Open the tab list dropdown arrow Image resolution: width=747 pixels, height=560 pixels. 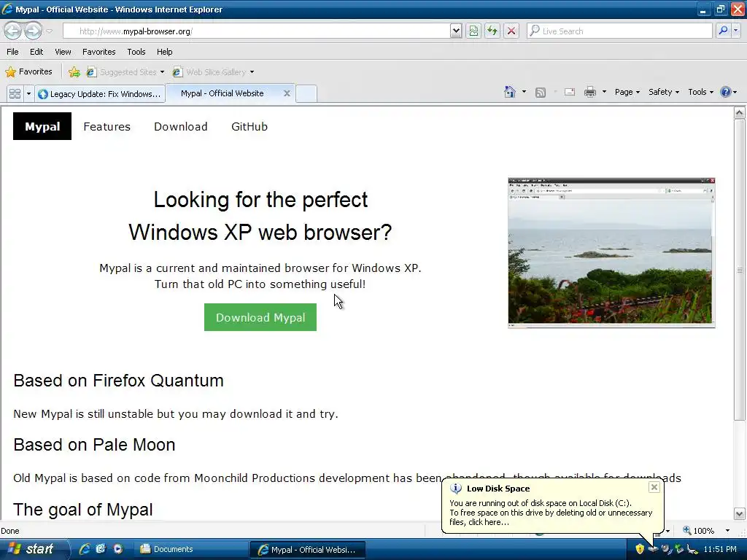pyautogui.click(x=28, y=93)
